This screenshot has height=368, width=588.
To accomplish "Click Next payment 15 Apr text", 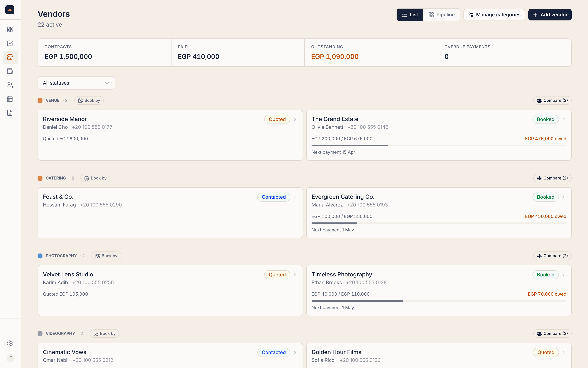I will tap(333, 152).
